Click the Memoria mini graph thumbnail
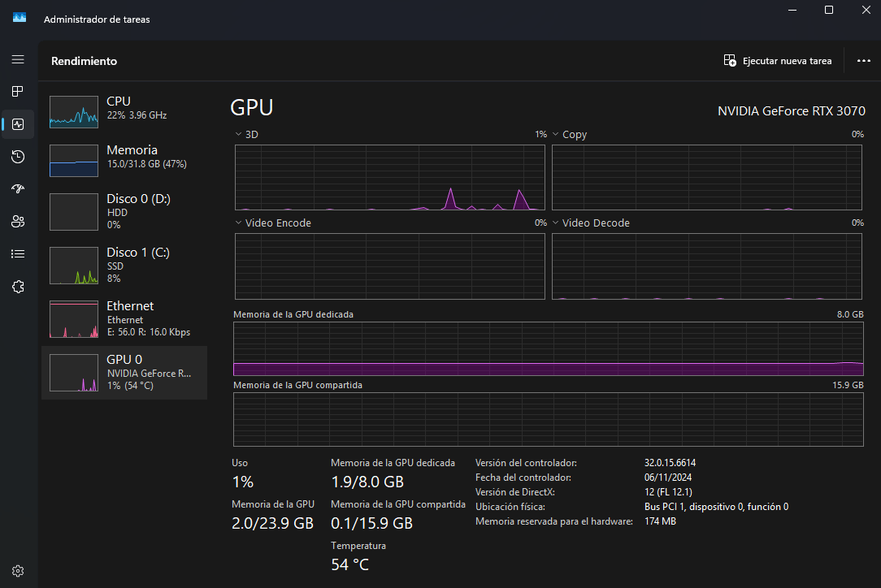This screenshot has width=881, height=588. click(x=74, y=161)
